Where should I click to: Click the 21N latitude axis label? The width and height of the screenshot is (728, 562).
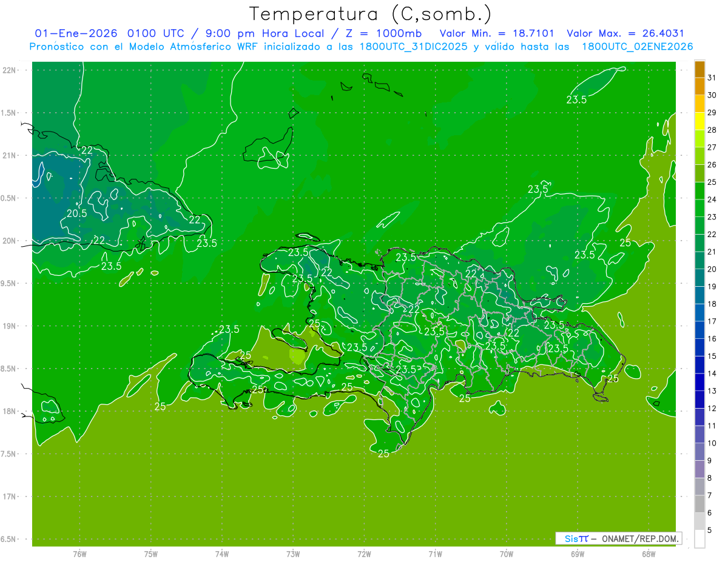9,155
